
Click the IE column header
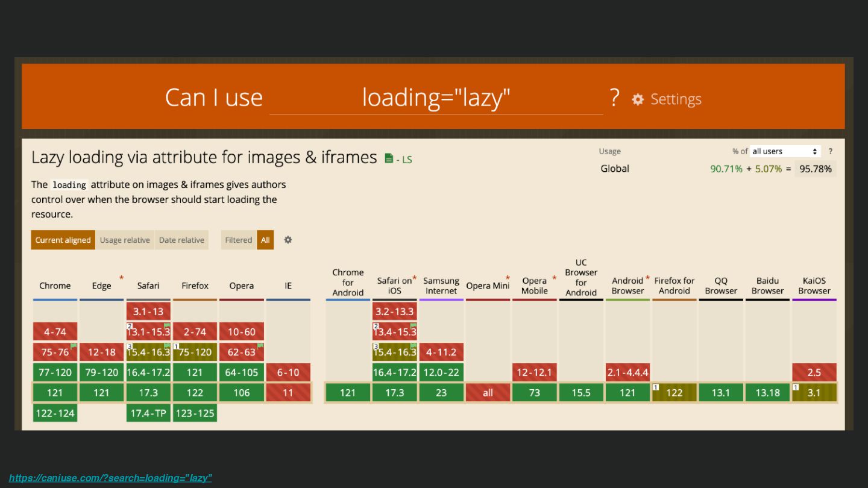(288, 286)
